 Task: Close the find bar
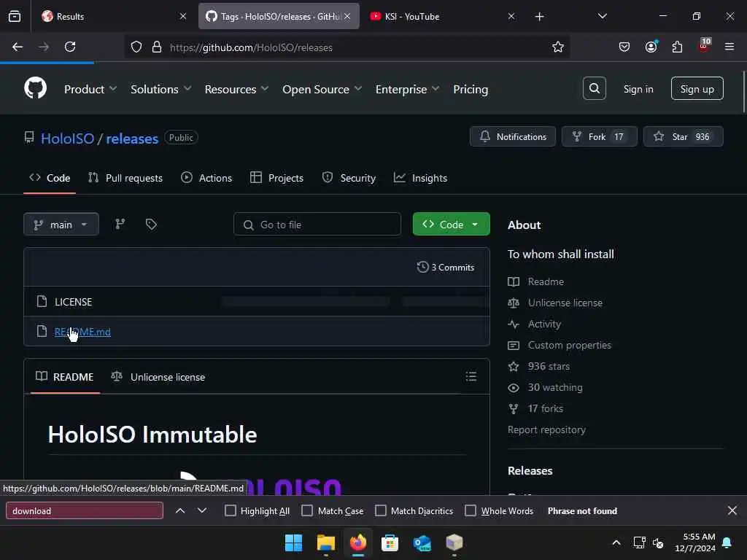(x=732, y=511)
